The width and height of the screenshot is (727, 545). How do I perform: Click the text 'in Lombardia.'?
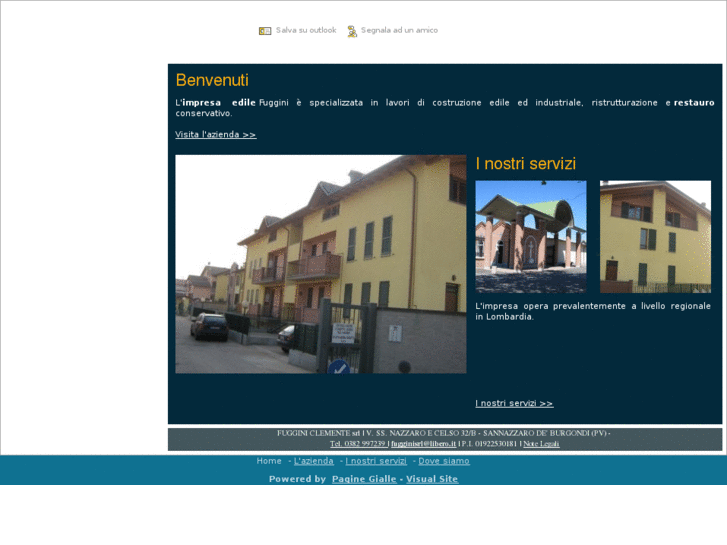[x=504, y=317]
